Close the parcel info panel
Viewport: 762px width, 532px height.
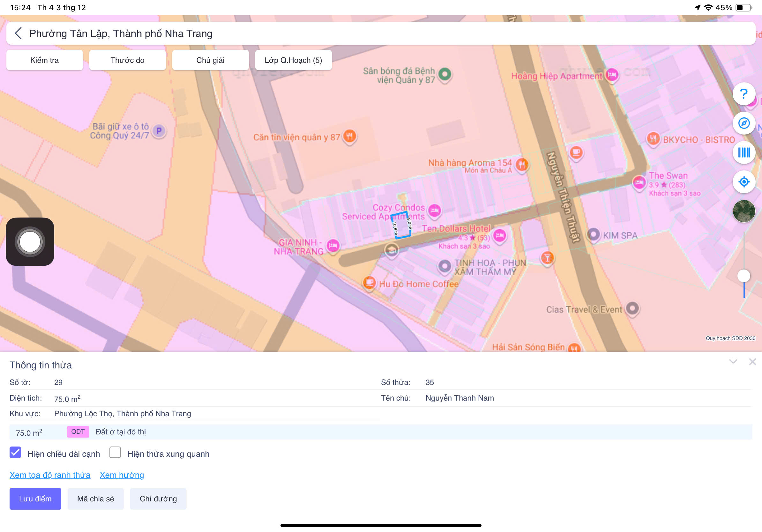(752, 361)
